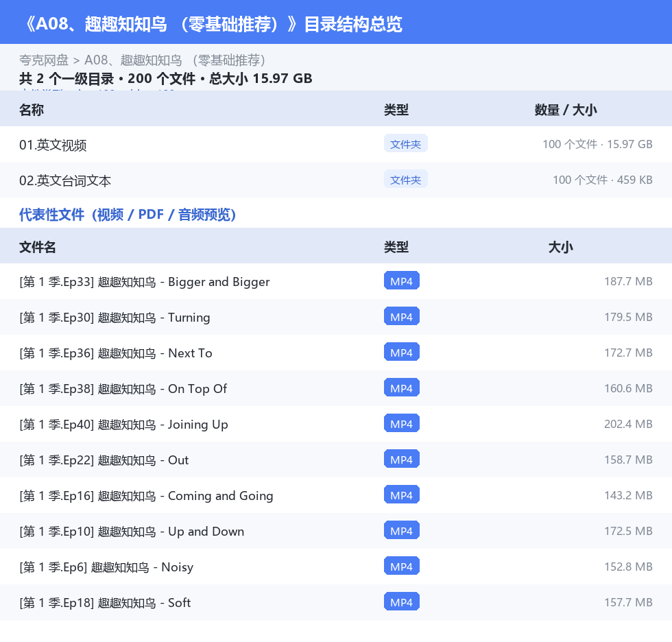Image resolution: width=672 pixels, height=642 pixels.
Task: Click MP4 badge for Noisy
Action: [x=402, y=566]
